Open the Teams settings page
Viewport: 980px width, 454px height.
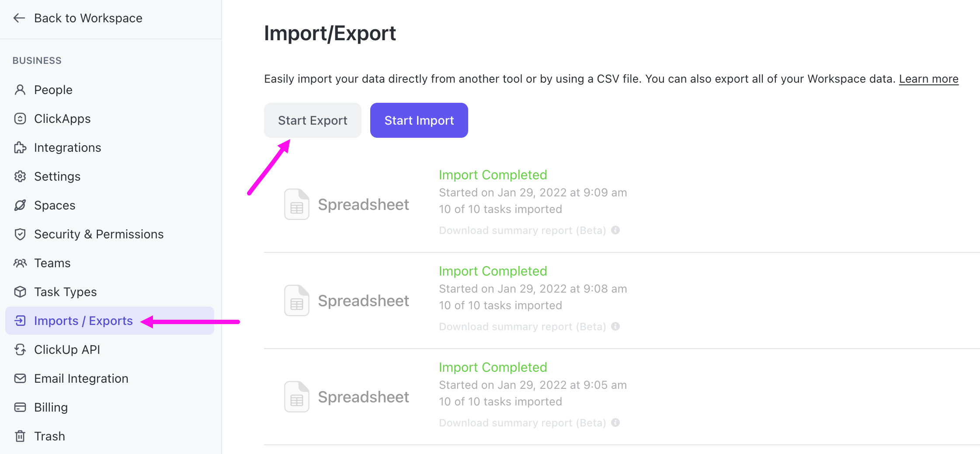point(52,263)
